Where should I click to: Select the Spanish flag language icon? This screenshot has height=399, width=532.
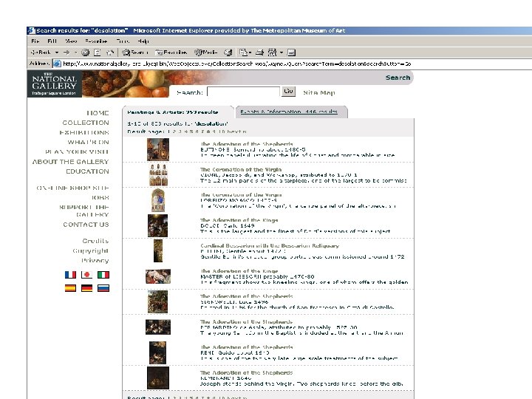point(71,288)
